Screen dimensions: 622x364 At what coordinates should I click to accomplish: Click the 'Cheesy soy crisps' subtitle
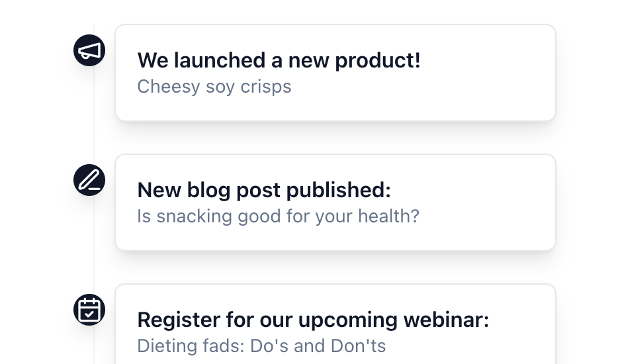click(214, 87)
